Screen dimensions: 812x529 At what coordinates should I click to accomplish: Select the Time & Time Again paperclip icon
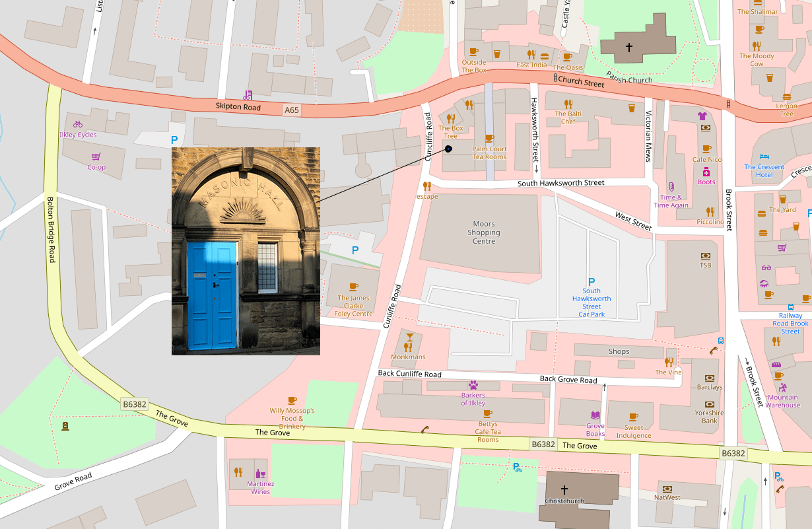671,187
